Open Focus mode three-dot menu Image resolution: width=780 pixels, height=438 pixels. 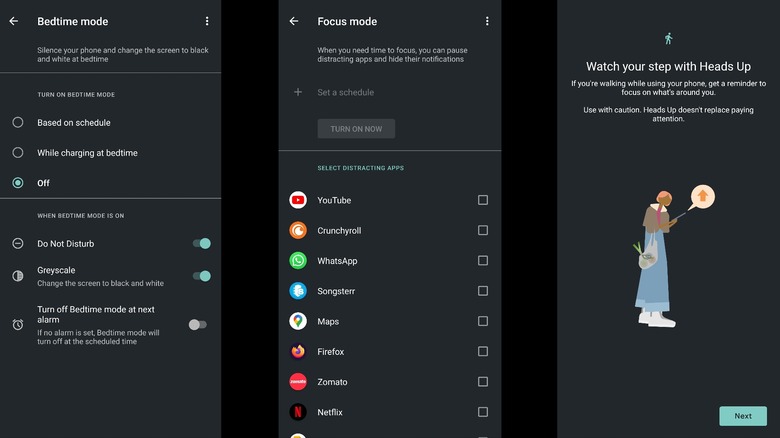[x=487, y=21]
